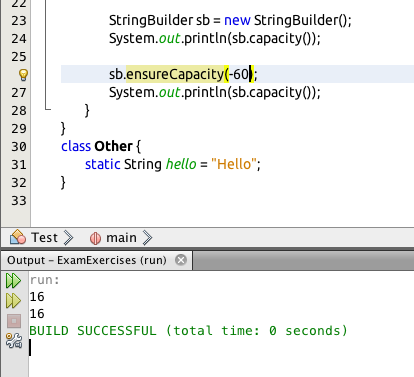Click the lightbulb hint icon in gutter
The height and width of the screenshot is (377, 414).
click(x=23, y=75)
